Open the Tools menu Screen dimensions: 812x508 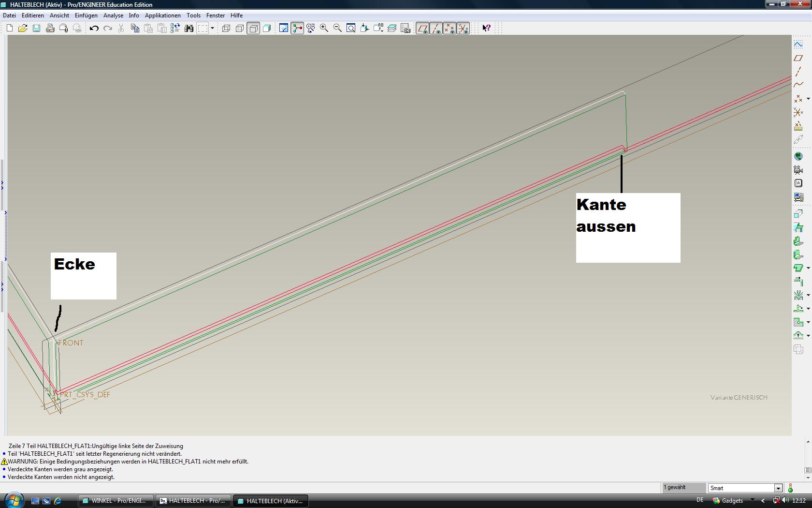coord(193,15)
